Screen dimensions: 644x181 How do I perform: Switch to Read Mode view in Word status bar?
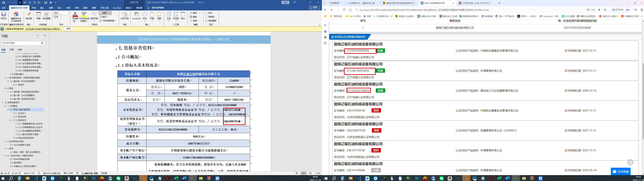pyautogui.click(x=297, y=173)
